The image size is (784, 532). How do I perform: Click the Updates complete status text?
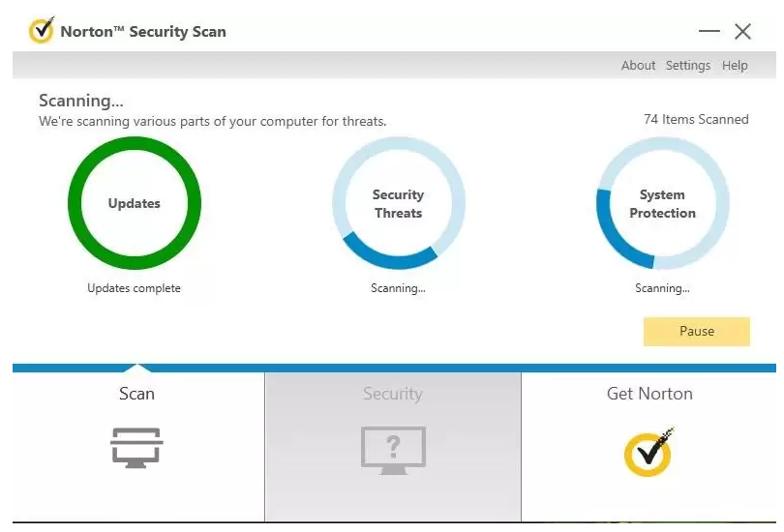click(134, 288)
